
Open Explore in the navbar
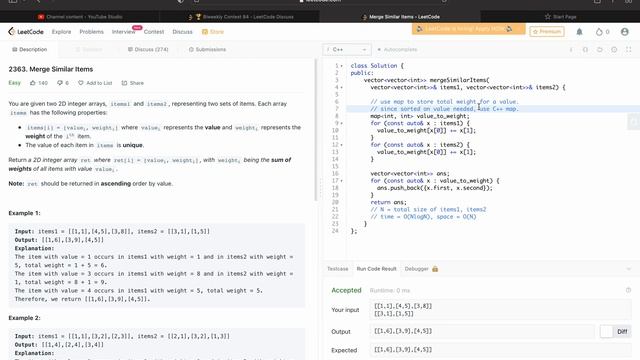(61, 31)
